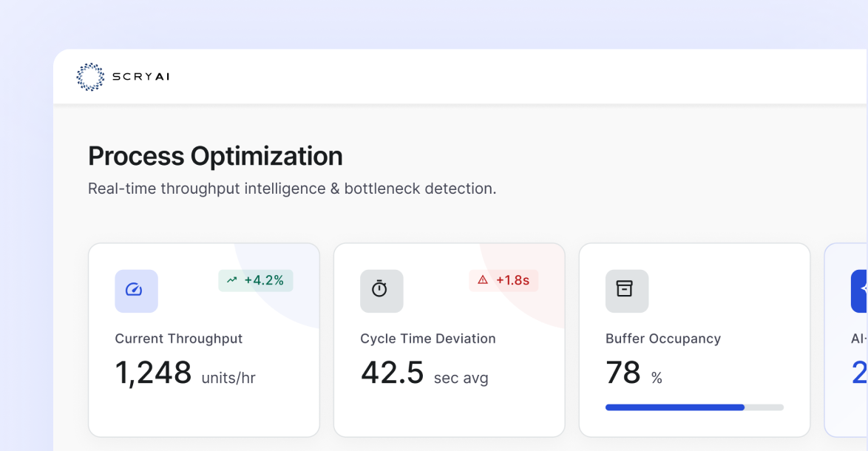Click the red warning triangle icon
This screenshot has height=451, width=868.
click(x=483, y=280)
